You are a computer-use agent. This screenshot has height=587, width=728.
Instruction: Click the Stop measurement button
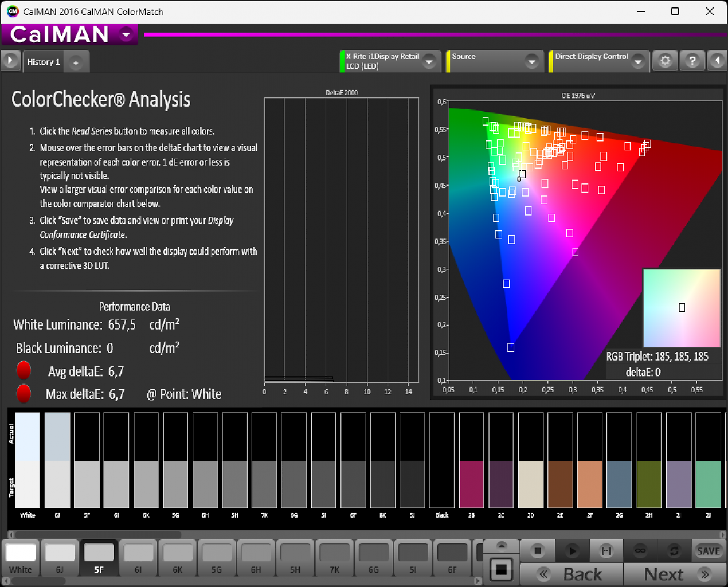[x=537, y=551]
